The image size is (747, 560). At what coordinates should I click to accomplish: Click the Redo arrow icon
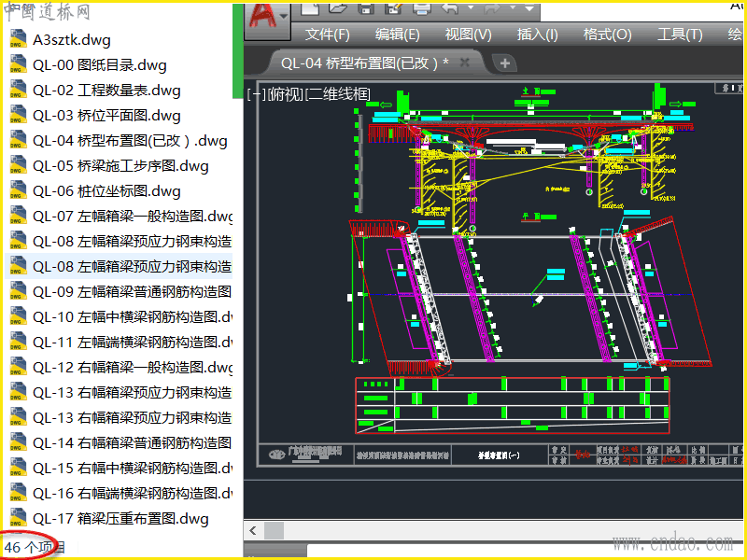pos(493,8)
